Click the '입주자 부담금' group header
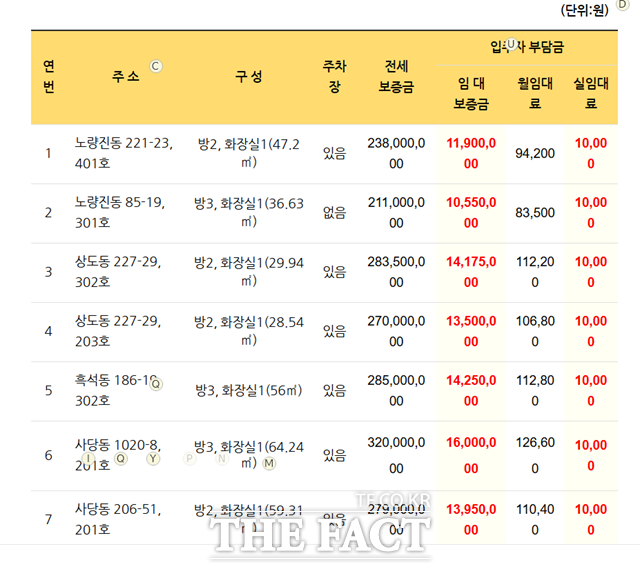The height and width of the screenshot is (569, 640). pos(527,47)
